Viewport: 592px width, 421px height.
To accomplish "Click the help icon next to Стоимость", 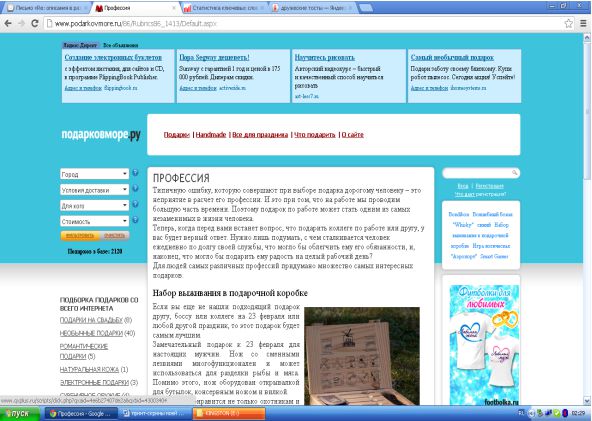I will point(135,220).
